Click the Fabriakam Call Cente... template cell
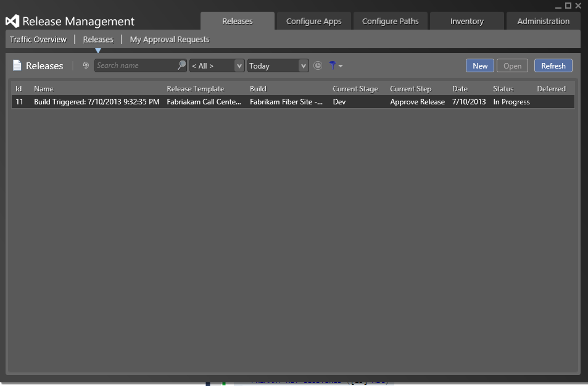Screen dimensions: 588x386 click(204, 102)
